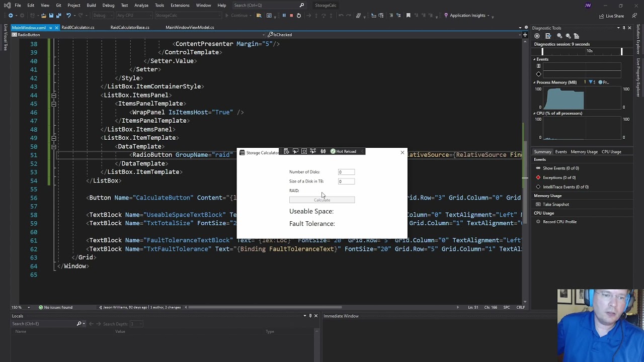This screenshot has width=644, height=362.
Task: Collapse the Events section in Diagnostic Tools
Action: point(534,59)
